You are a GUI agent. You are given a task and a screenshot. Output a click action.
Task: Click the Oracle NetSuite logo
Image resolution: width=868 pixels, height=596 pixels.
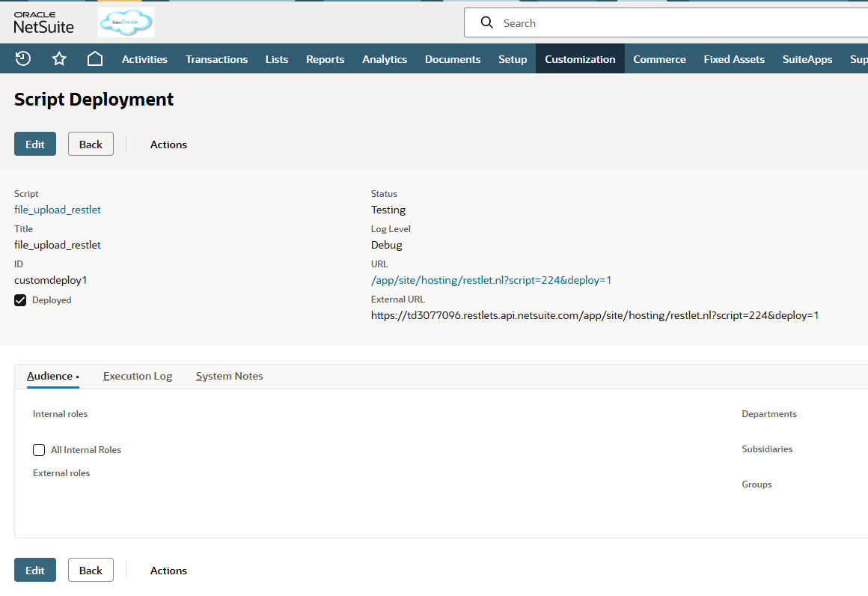(x=44, y=23)
